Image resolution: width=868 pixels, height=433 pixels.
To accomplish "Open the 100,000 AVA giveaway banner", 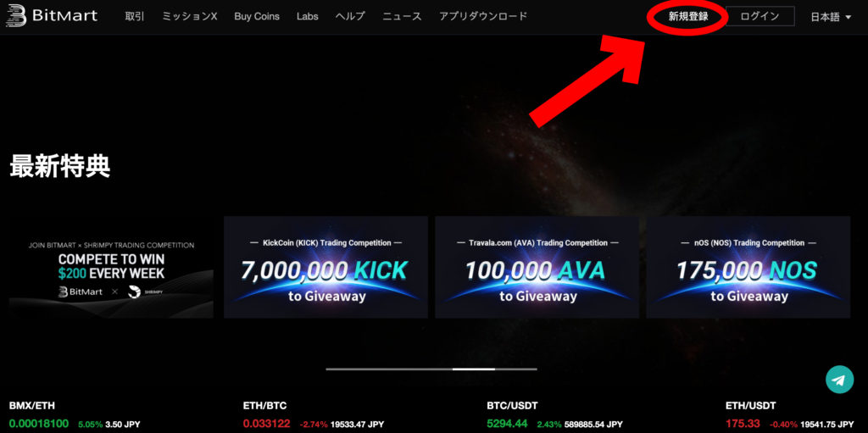I will (x=537, y=267).
